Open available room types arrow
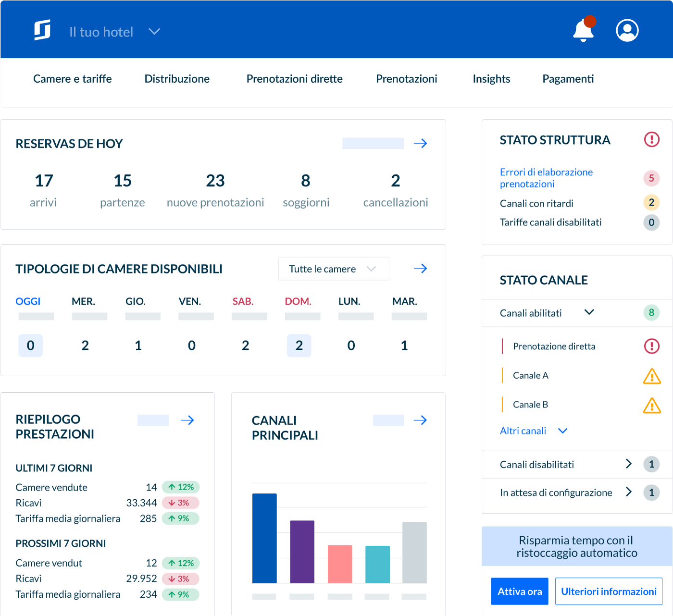The width and height of the screenshot is (673, 616). click(420, 269)
